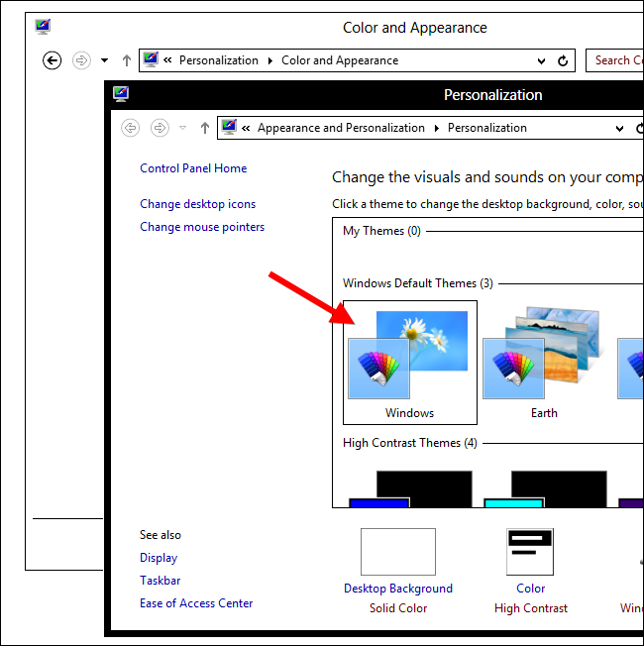Open Change desktop icons link
This screenshot has height=646, width=644.
click(x=198, y=204)
